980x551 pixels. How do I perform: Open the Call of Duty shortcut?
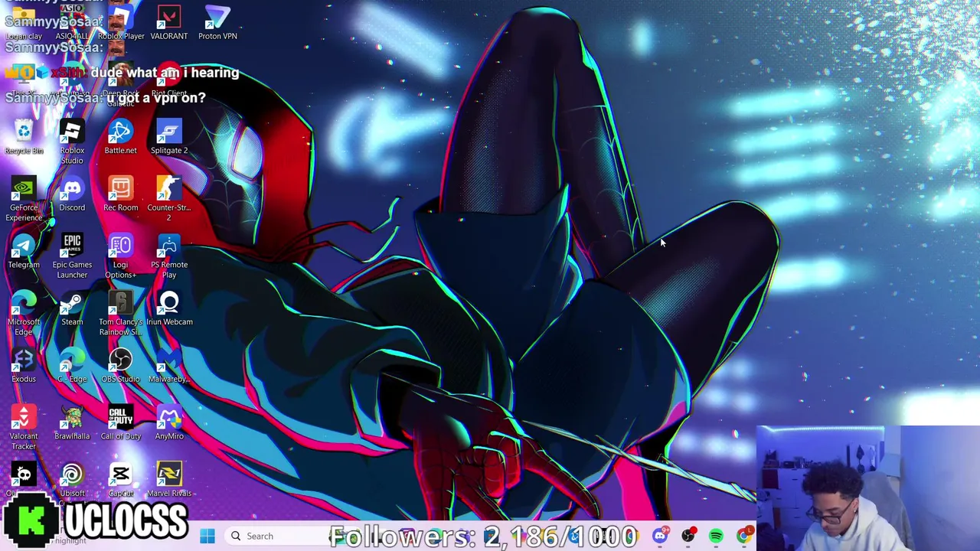click(120, 423)
